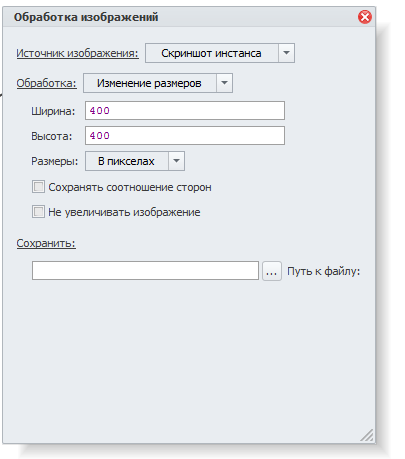The image size is (405, 459).
Task: Click the resize grip in dialog corner
Action: click(367, 435)
